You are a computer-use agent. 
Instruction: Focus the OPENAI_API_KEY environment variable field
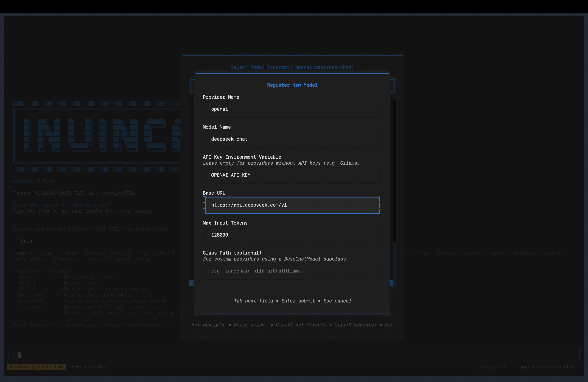tap(292, 175)
